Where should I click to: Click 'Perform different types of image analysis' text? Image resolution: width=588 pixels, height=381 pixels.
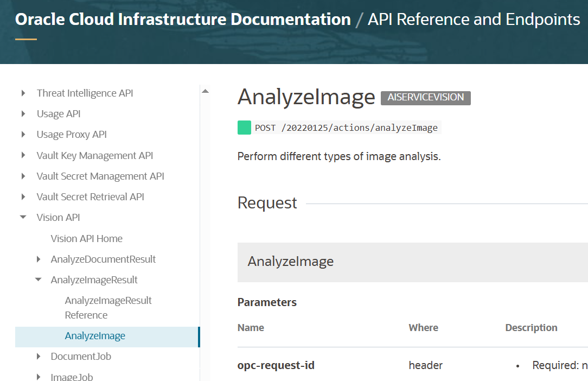pos(339,156)
